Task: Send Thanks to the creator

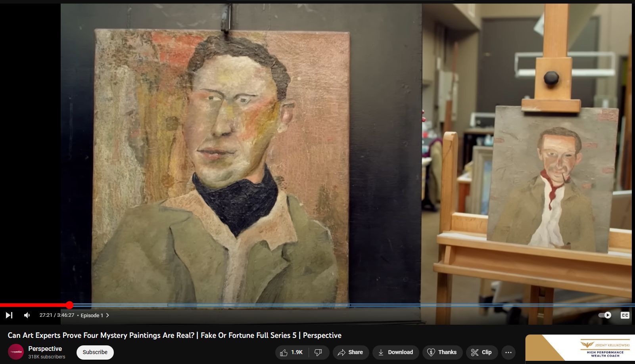Action: pos(442,352)
